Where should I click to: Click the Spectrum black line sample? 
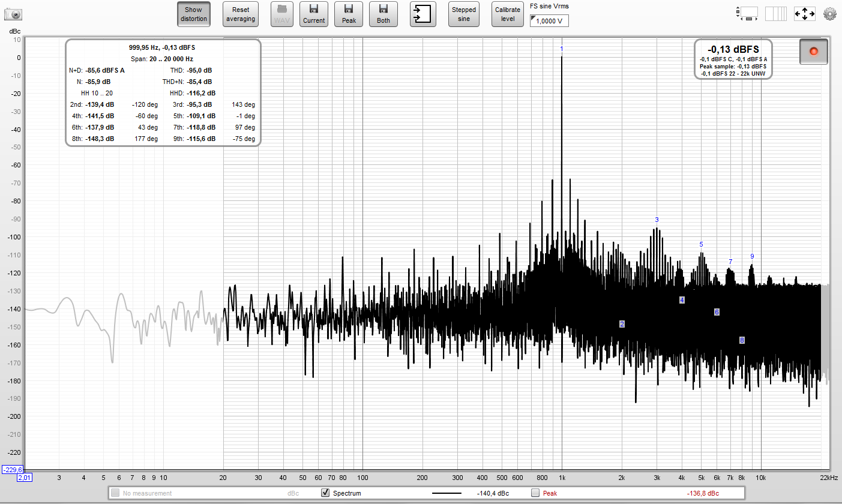[x=447, y=493]
